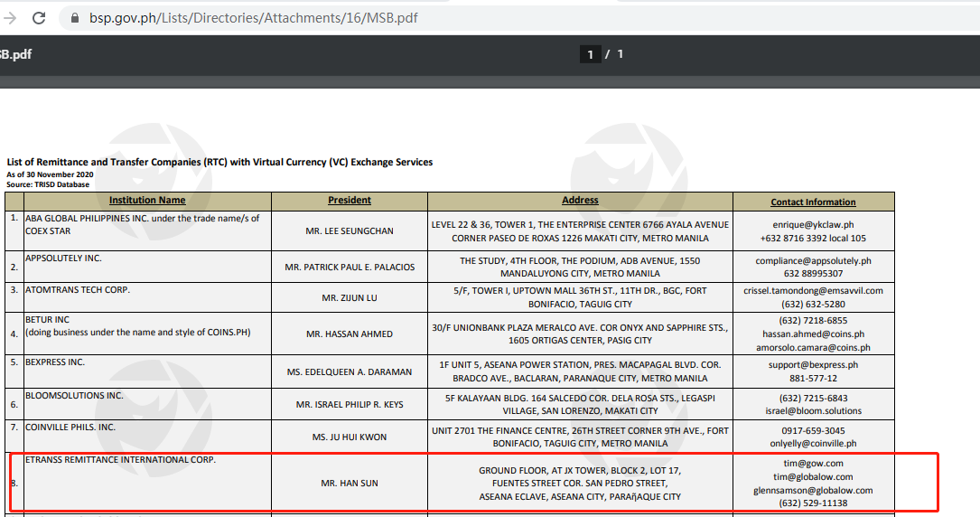Click the padlock site security icon

73,18
